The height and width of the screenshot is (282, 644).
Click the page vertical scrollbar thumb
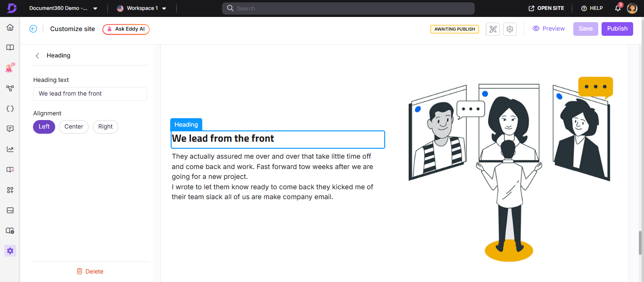point(640,242)
